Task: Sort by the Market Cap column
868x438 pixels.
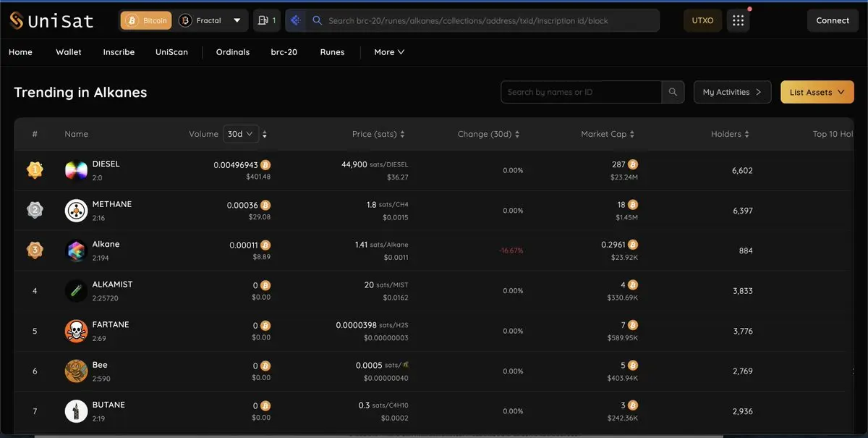Action: 608,134
